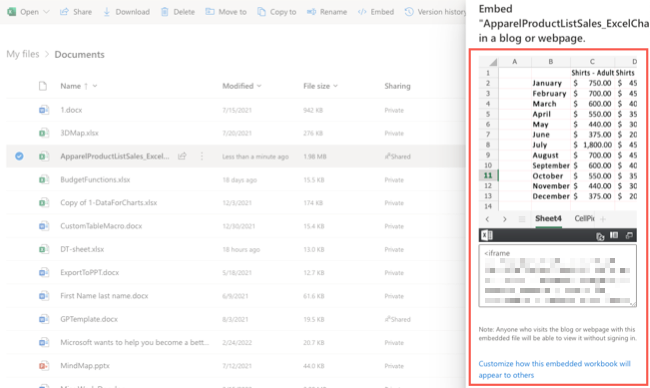Image resolution: width=650 pixels, height=388 pixels.
Task: Switch to the CellPic sheet tab
Action: pyautogui.click(x=584, y=218)
